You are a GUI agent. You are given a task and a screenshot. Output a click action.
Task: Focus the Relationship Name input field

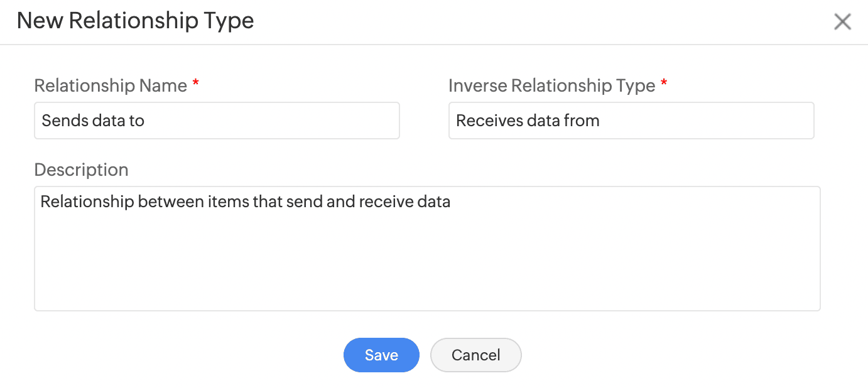(x=217, y=121)
